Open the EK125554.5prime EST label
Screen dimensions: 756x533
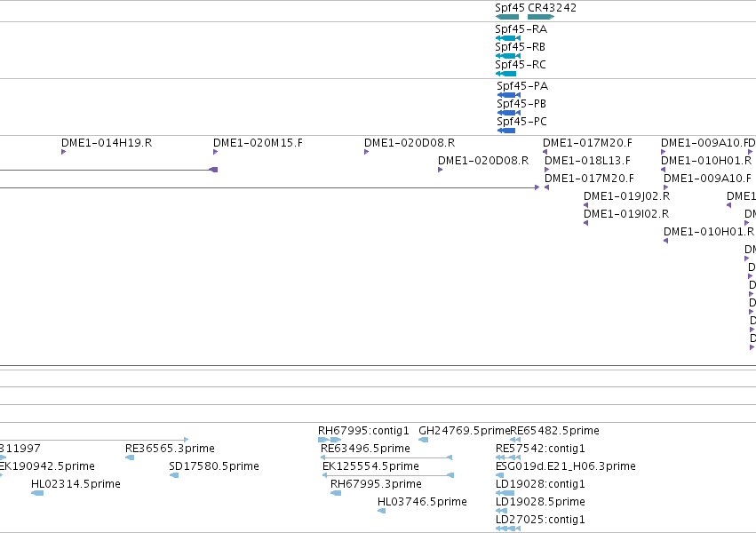pyautogui.click(x=370, y=466)
